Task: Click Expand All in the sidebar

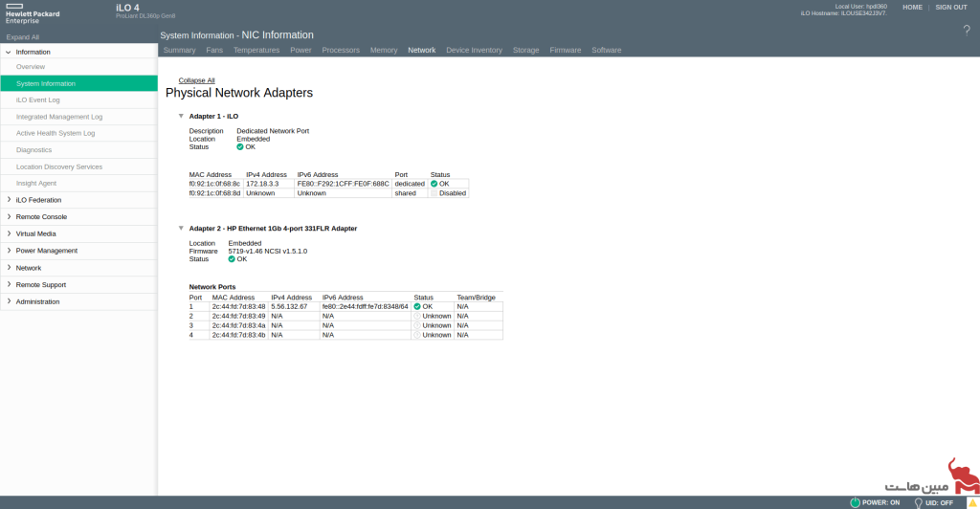Action: (23, 37)
